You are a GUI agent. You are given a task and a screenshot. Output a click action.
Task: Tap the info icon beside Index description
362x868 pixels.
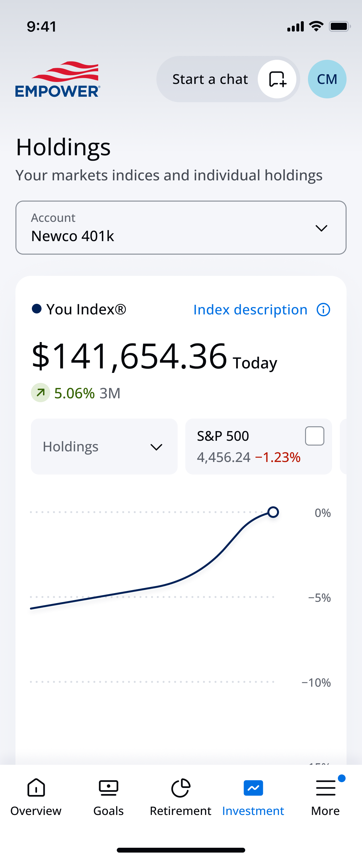coord(323,310)
